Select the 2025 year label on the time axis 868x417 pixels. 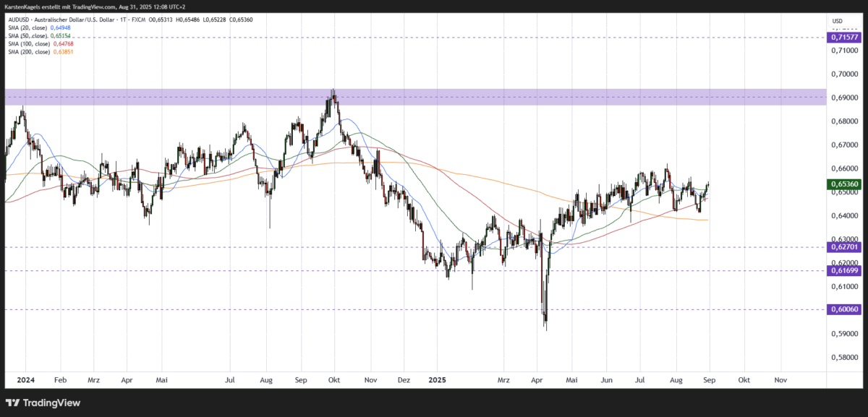(436, 379)
